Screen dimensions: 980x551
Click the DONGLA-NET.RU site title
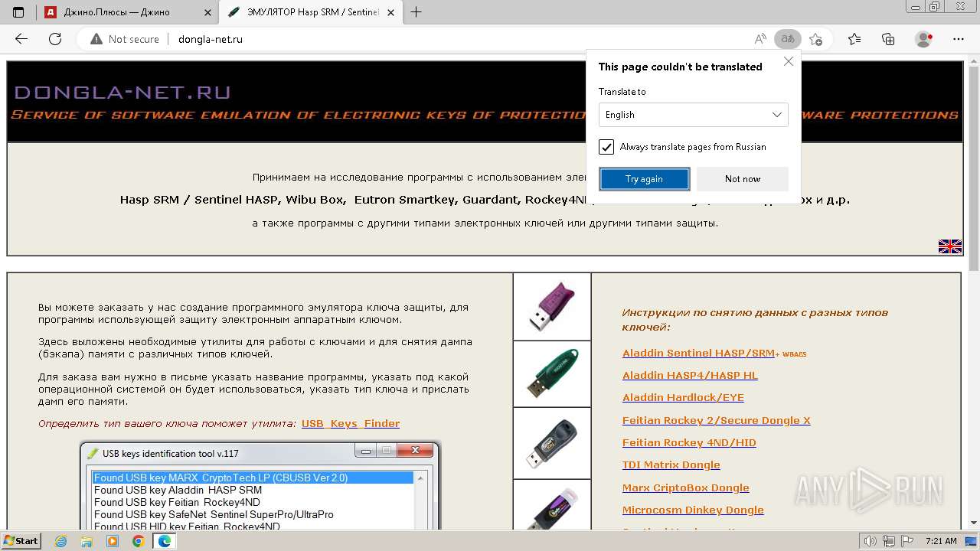click(x=122, y=93)
